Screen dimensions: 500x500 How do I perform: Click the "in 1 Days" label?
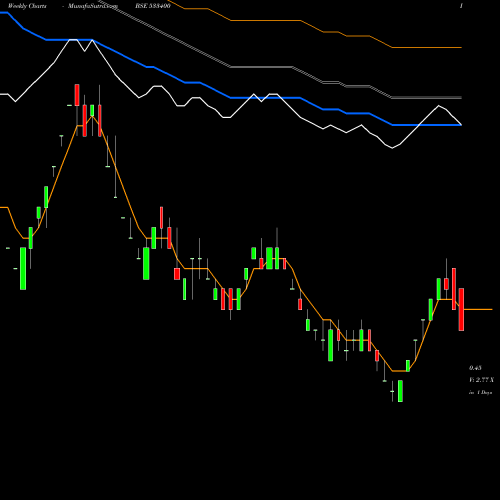click(480, 393)
